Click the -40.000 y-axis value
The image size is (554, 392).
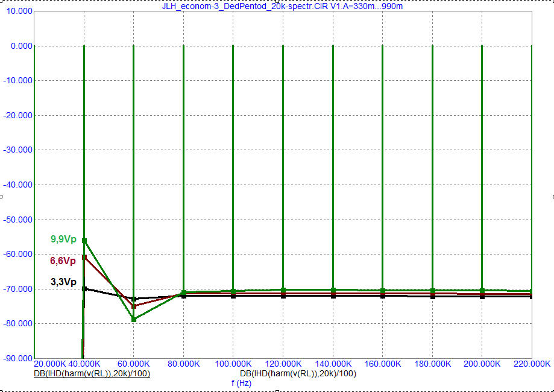(x=18, y=185)
